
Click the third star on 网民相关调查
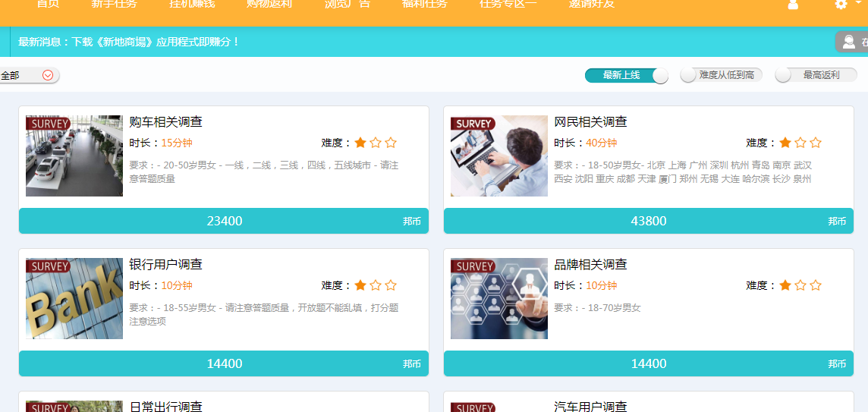(x=816, y=143)
